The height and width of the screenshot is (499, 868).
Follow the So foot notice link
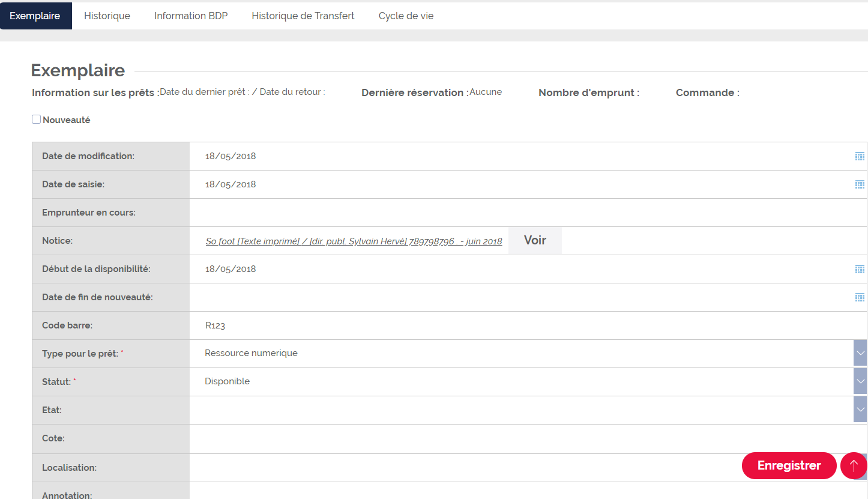coord(354,241)
